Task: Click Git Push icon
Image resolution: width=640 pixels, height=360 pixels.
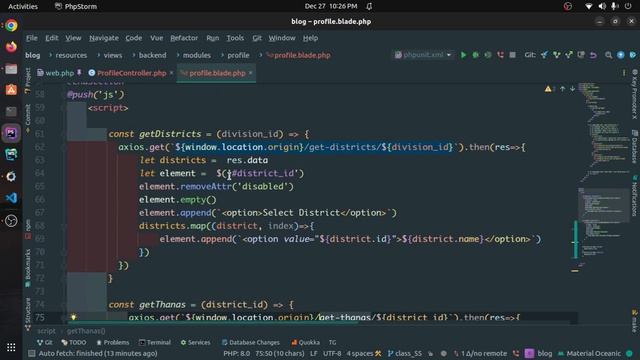Action: [x=569, y=55]
